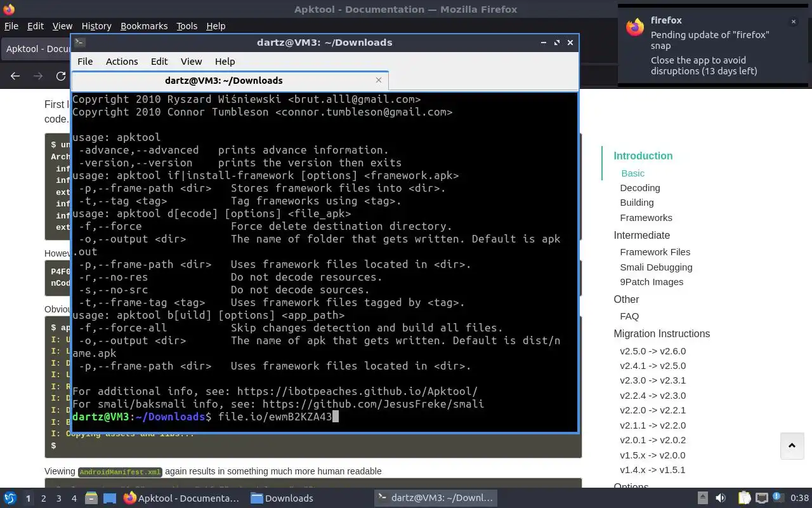Open v2.1.1 -> v2.2.0 migration link
Image resolution: width=812 pixels, height=508 pixels.
[x=653, y=425]
